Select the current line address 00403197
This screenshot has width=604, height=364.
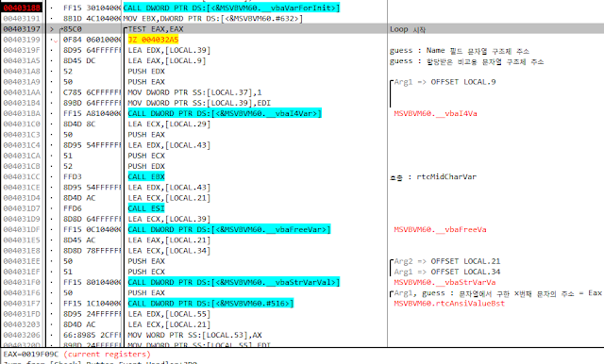tap(22, 29)
